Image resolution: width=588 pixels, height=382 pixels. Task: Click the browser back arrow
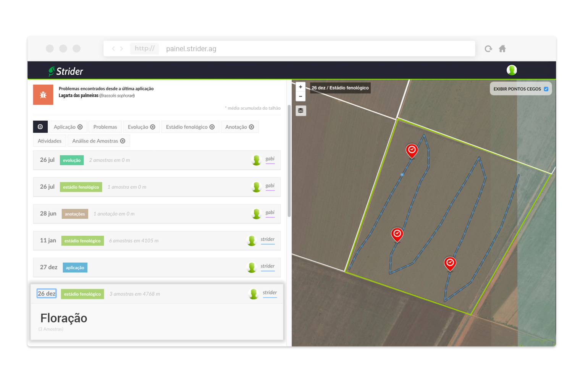(113, 49)
